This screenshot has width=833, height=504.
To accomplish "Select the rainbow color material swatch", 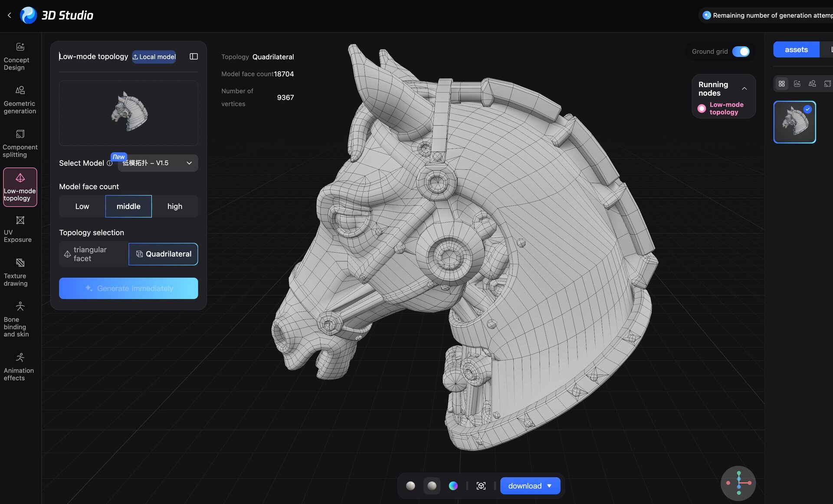I will (x=453, y=486).
